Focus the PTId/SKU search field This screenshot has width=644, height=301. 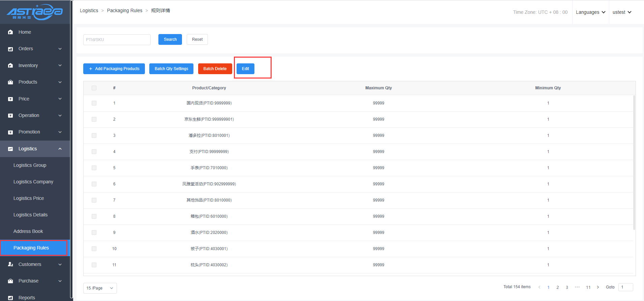click(x=117, y=39)
